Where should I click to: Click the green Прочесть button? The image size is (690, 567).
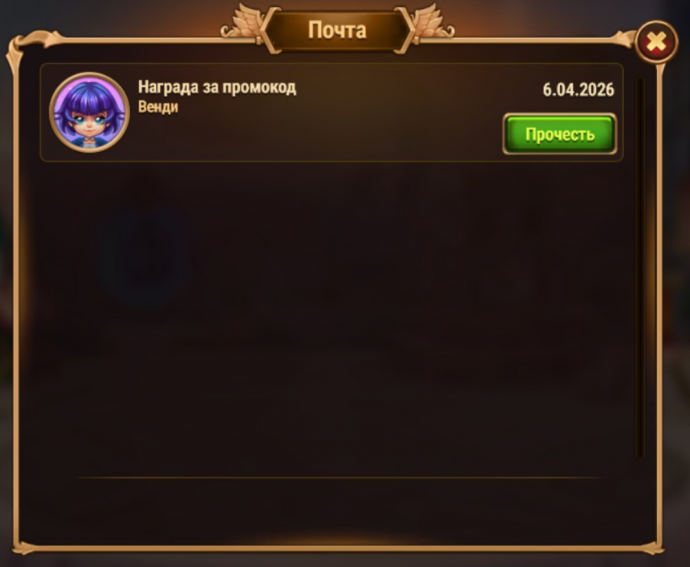[x=559, y=134]
